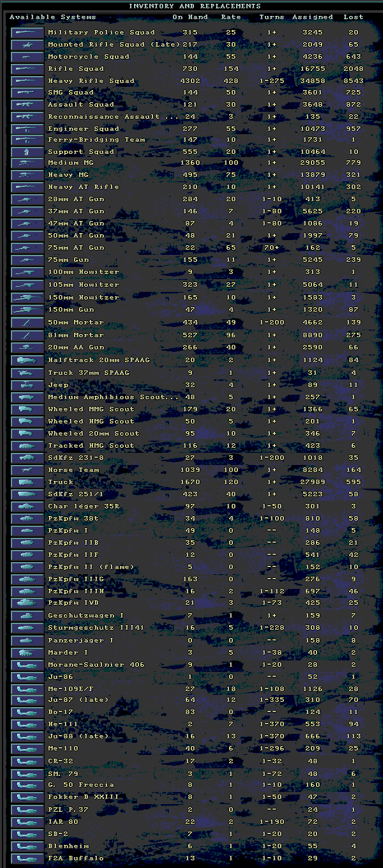Viewport: 383px width, 868px height.
Task: Click the Military Police Squad icon
Action: pos(27,32)
